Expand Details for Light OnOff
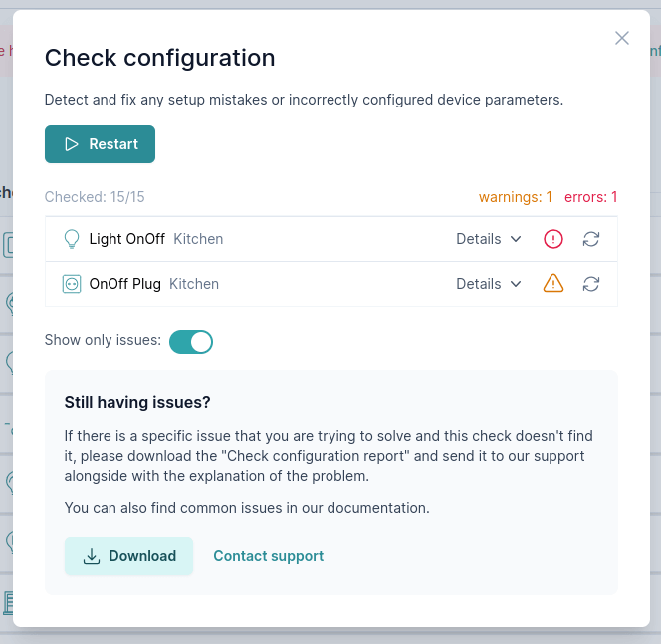The width and height of the screenshot is (661, 644). [x=489, y=239]
